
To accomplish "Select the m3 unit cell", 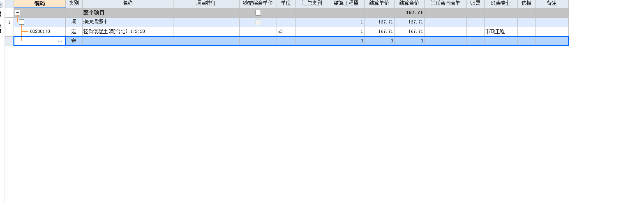I will click(x=286, y=31).
